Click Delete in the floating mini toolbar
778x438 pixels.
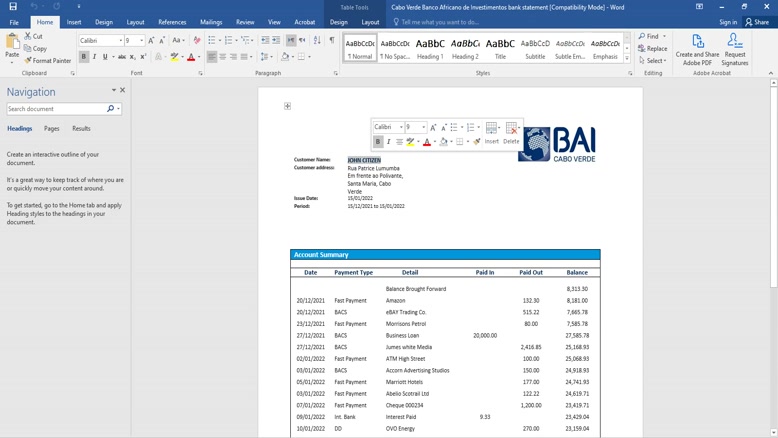pos(511,133)
